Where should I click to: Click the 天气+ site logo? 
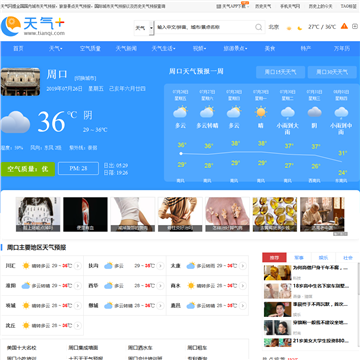tap(33, 26)
